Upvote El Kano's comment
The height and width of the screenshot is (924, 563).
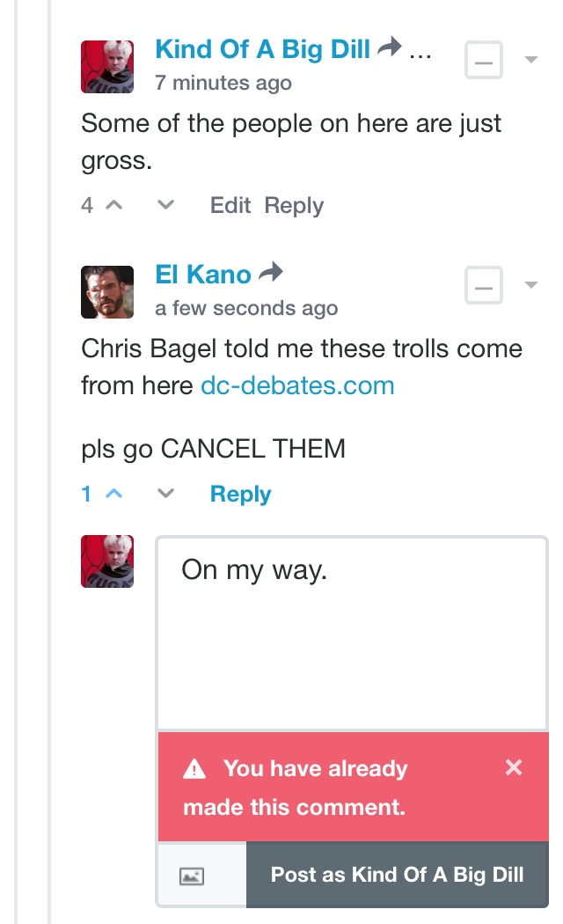pyautogui.click(x=113, y=493)
